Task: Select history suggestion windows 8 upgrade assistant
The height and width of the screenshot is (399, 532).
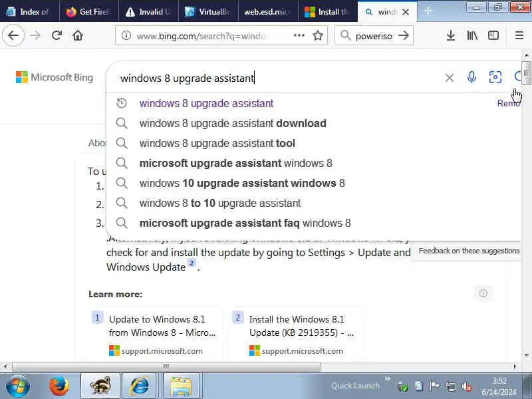Action: pos(206,103)
